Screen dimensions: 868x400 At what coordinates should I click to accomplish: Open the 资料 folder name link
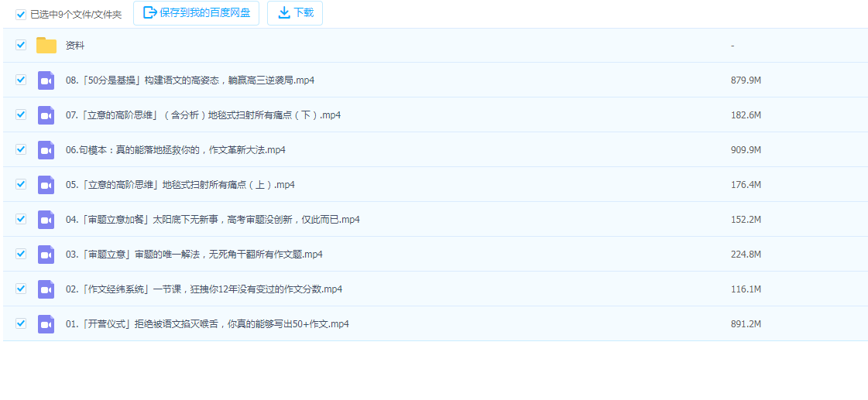[x=75, y=46]
